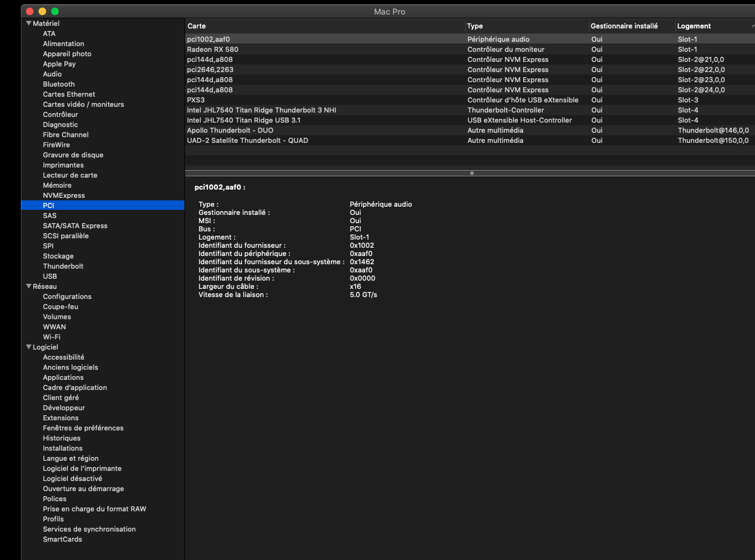Open the USB sidebar item
The width and height of the screenshot is (755, 560).
pos(50,276)
